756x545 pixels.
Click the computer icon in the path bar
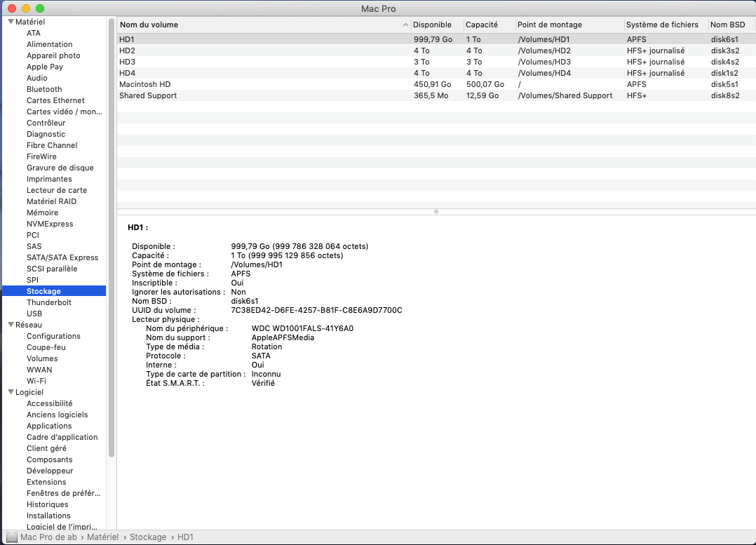point(12,537)
